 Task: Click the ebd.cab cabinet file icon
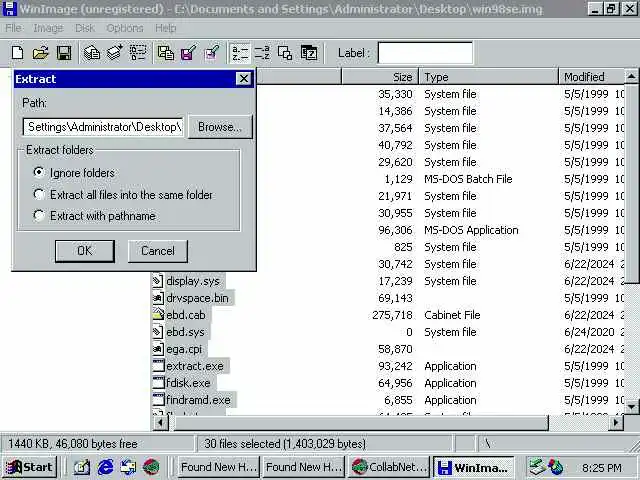pyautogui.click(x=158, y=315)
